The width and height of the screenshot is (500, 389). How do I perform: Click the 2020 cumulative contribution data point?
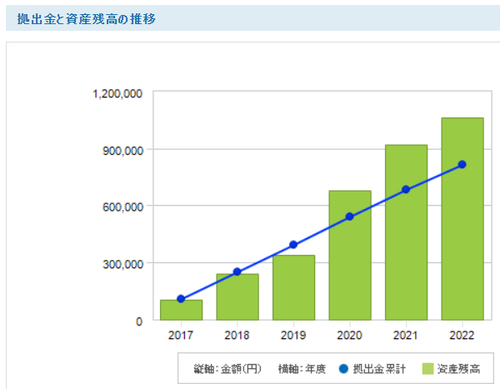point(350,217)
